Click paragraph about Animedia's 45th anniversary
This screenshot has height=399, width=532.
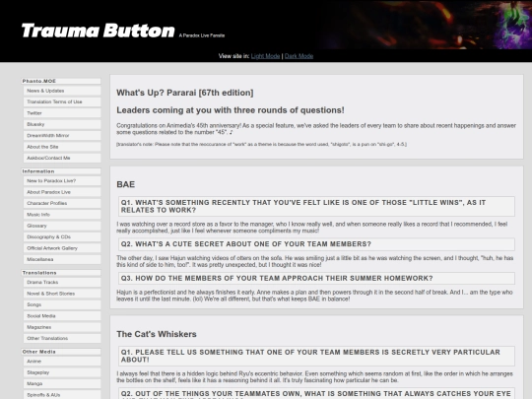[x=316, y=129]
